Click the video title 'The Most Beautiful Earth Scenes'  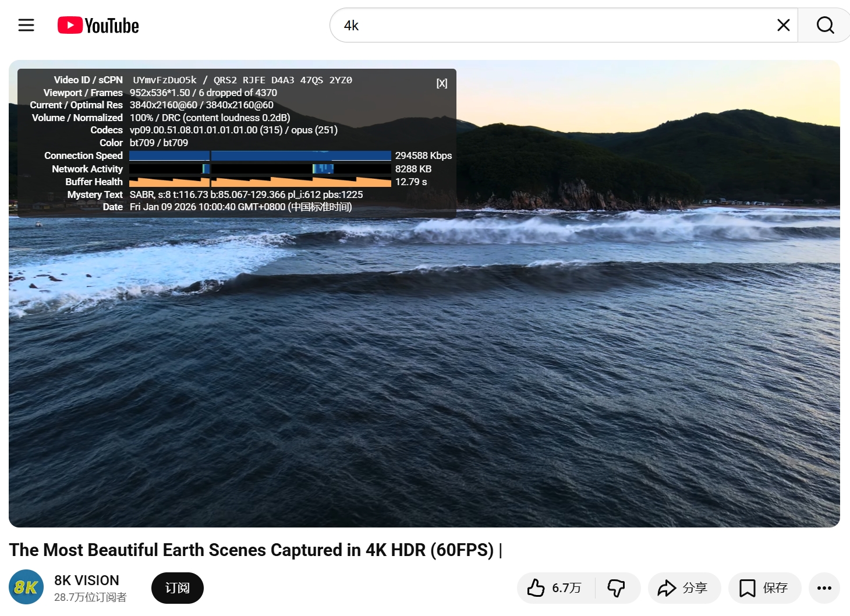pyautogui.click(x=252, y=550)
